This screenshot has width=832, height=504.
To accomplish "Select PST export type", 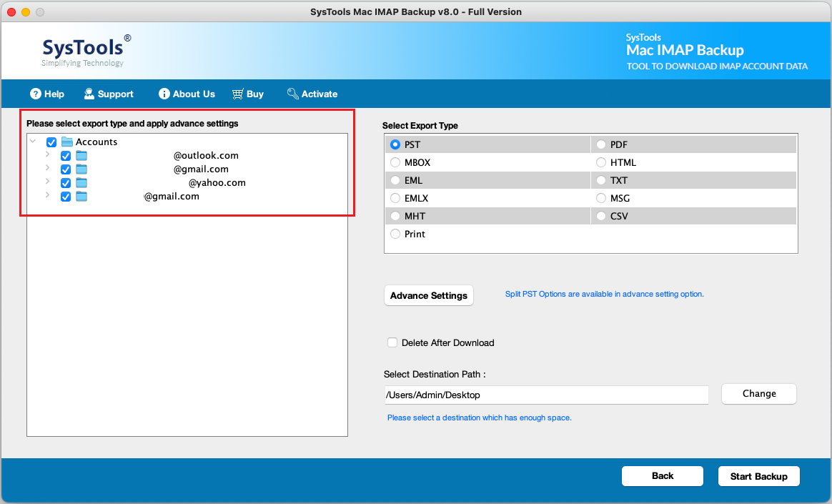I will click(395, 144).
